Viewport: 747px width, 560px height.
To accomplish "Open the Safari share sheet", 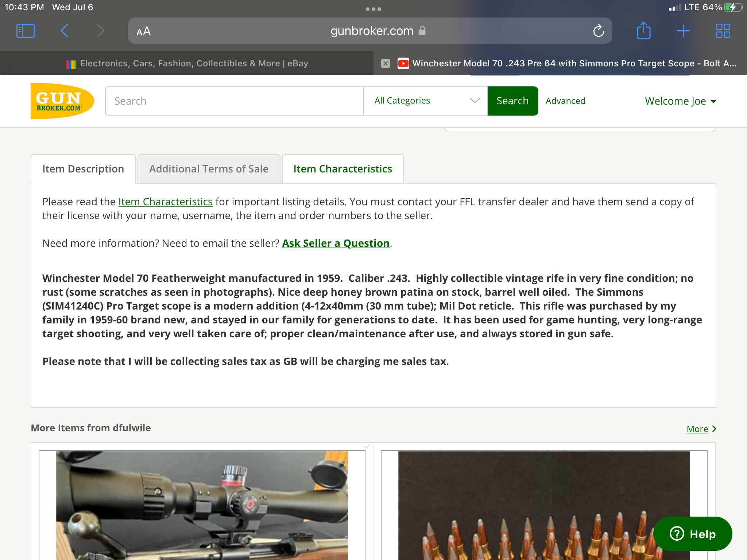I will coord(643,30).
